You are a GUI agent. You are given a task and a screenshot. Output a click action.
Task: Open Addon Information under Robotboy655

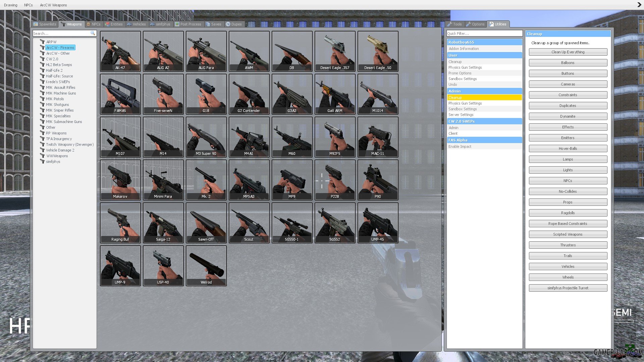point(484,49)
